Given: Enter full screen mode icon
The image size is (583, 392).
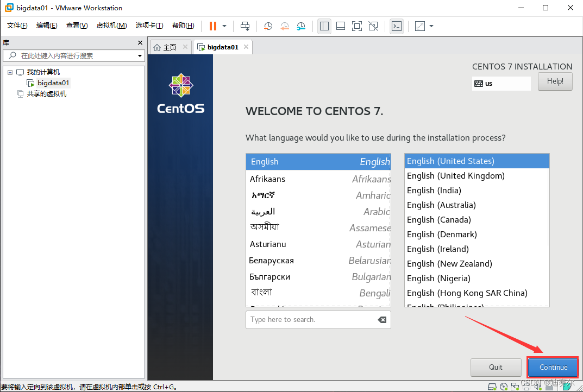Looking at the screenshot, I should [356, 26].
